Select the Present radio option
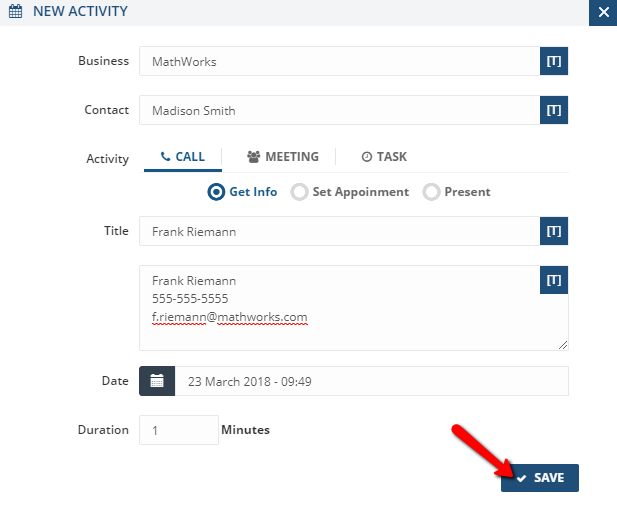617x511 pixels. (x=432, y=192)
